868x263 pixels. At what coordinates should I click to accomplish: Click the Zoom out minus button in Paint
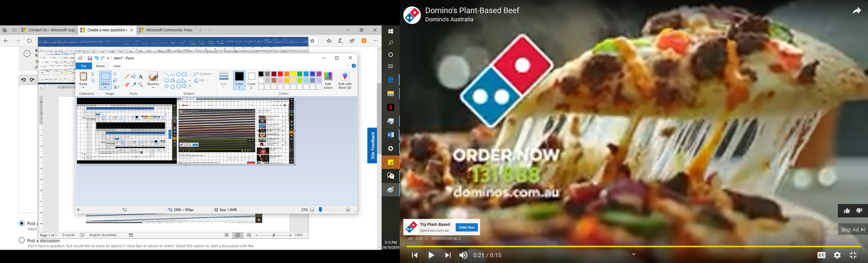point(312,210)
